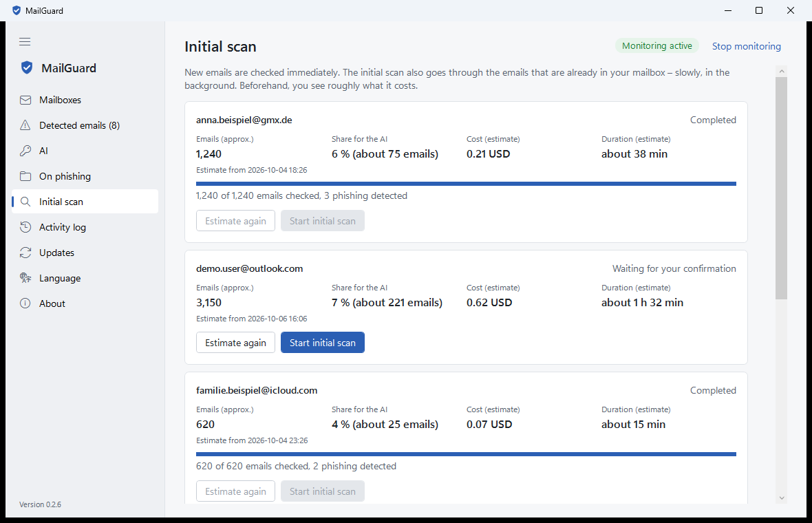Click the envelope icon beside Mailboxes
This screenshot has width=812, height=523.
point(25,100)
